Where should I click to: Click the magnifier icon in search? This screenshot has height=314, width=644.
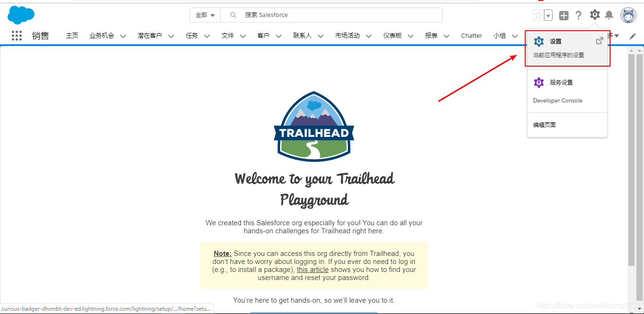point(233,15)
